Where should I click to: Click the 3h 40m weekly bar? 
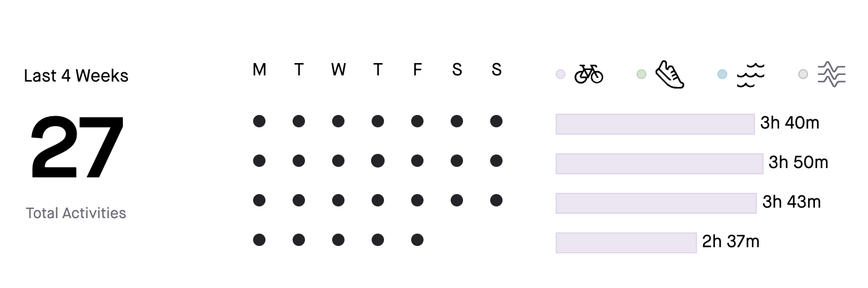pyautogui.click(x=655, y=124)
